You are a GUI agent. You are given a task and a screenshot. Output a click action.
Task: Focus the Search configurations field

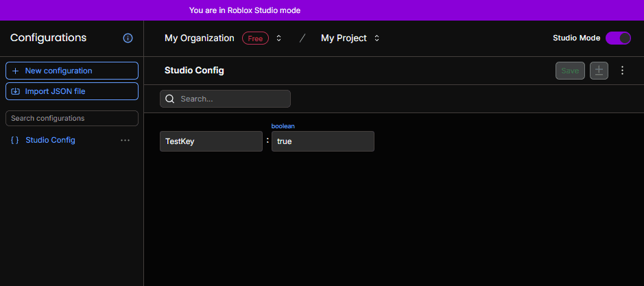pyautogui.click(x=72, y=119)
